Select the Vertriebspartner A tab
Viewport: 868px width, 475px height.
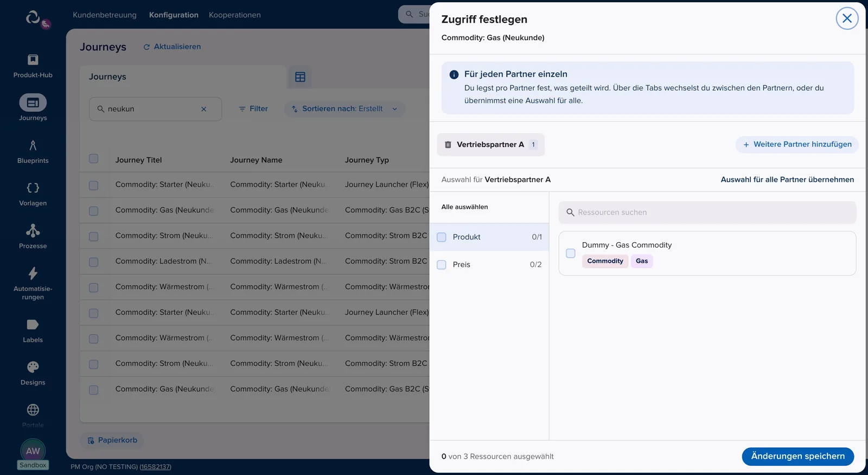point(491,145)
